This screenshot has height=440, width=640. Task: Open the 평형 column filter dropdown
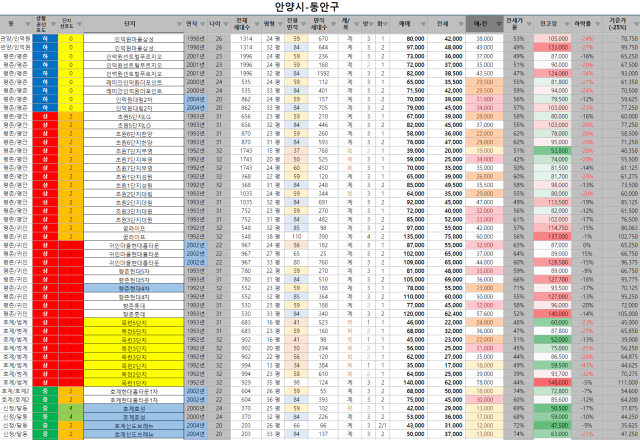coord(280,24)
